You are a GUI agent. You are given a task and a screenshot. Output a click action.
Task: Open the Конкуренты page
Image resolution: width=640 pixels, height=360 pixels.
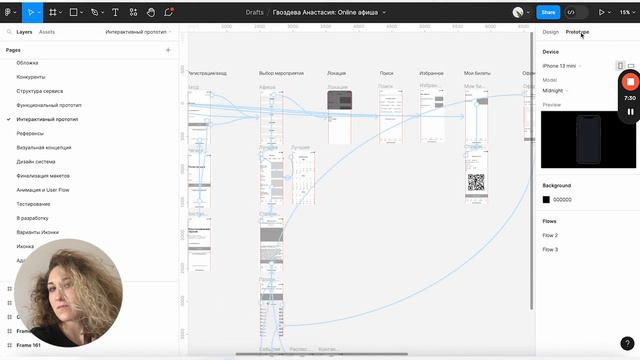(x=31, y=77)
